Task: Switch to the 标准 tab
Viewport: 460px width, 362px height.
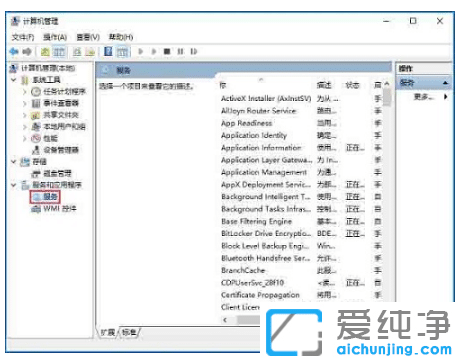Action: (x=129, y=332)
